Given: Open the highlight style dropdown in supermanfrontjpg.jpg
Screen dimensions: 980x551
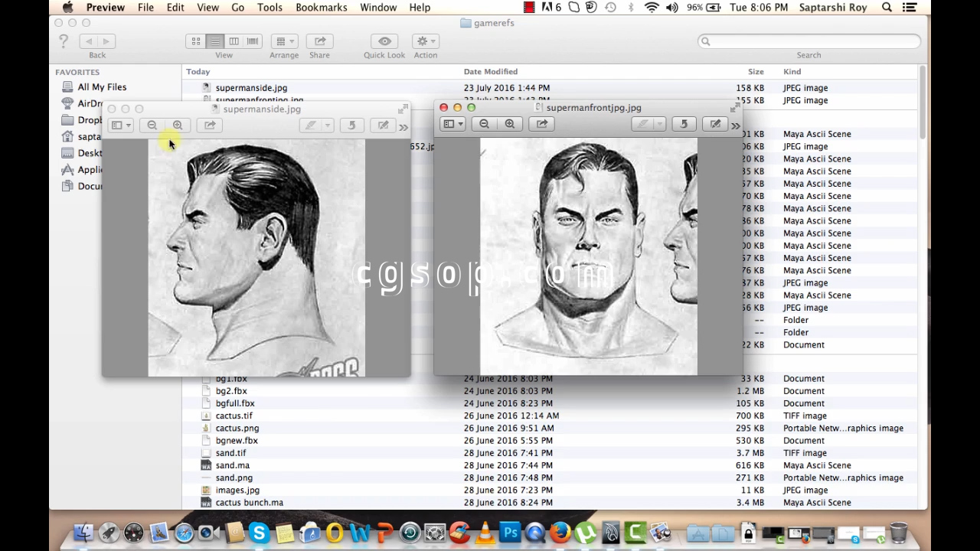Looking at the screenshot, I should (659, 124).
